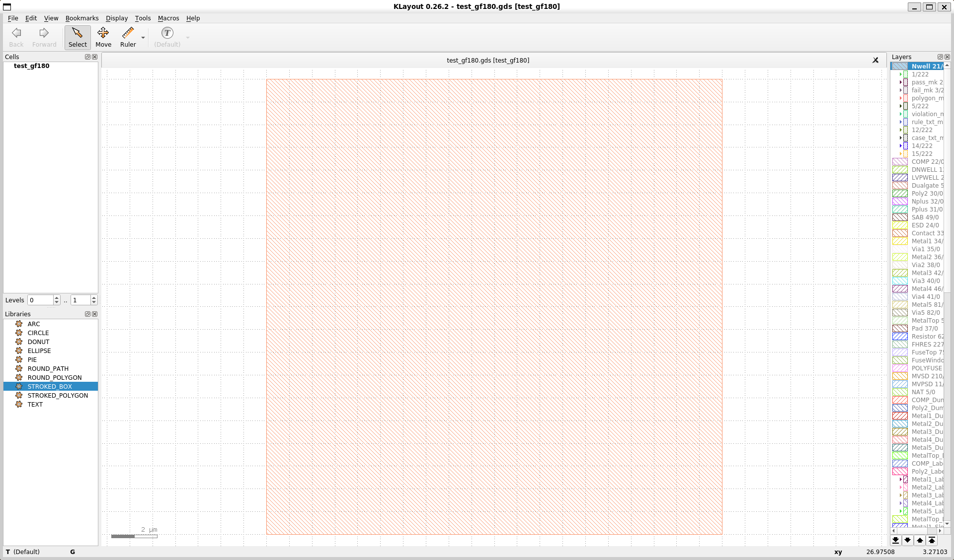The height and width of the screenshot is (560, 954).
Task: Select STROKED_BOX library item
Action: pyautogui.click(x=50, y=386)
